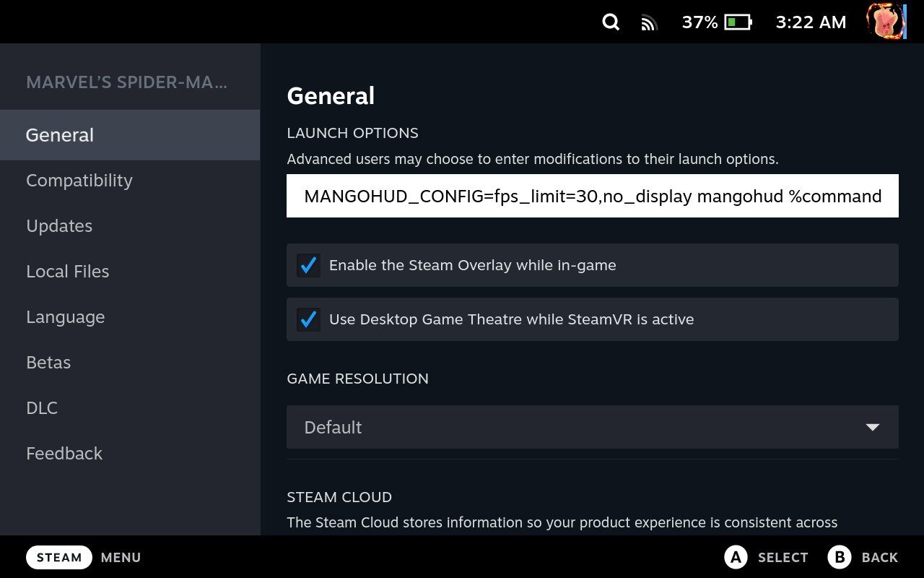924x578 pixels.
Task: Click the battery status icon
Action: pos(738,22)
